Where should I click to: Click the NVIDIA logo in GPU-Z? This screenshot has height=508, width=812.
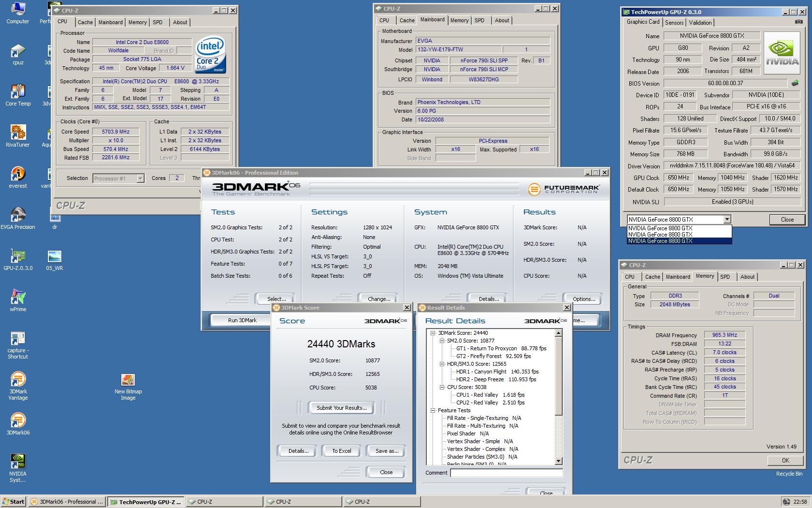point(782,52)
